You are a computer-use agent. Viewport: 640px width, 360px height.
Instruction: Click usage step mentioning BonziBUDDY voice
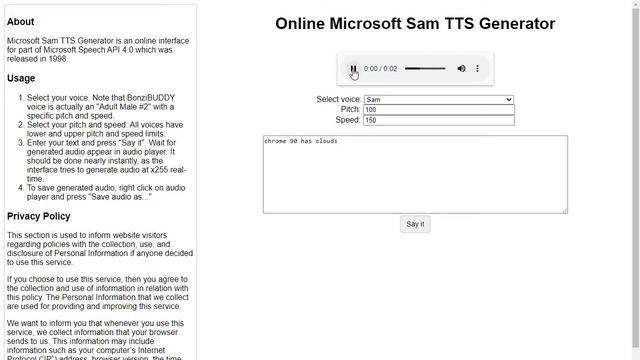point(102,107)
